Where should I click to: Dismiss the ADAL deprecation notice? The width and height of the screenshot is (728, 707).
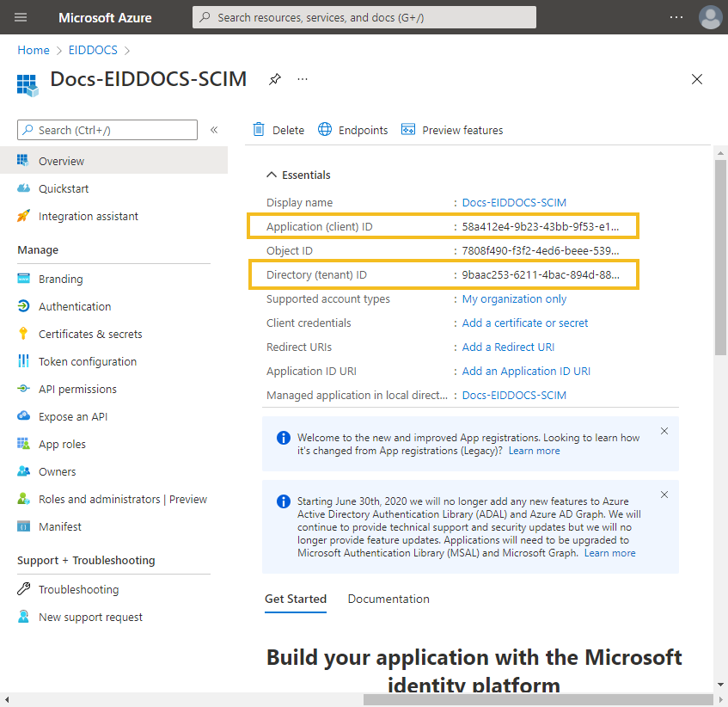coord(664,495)
